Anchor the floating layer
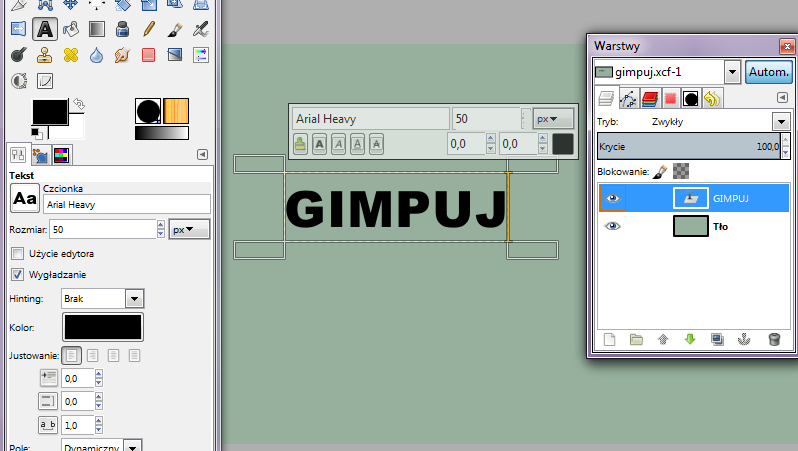 [x=743, y=339]
